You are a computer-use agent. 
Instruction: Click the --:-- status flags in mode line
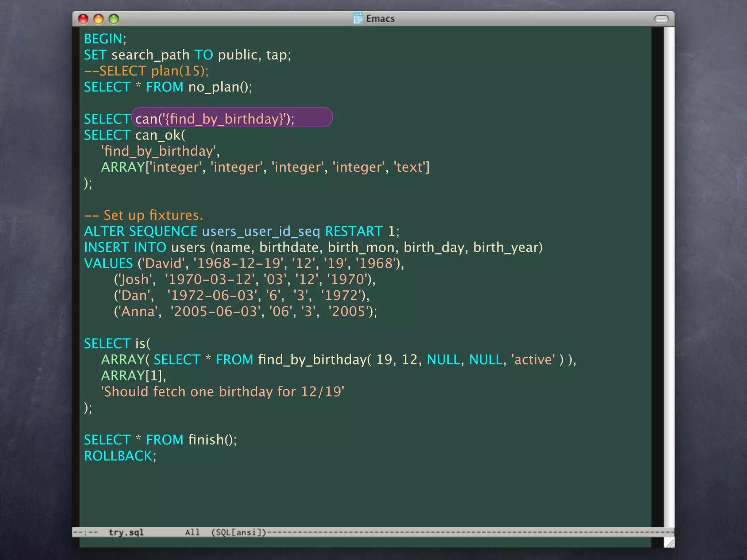click(x=86, y=532)
